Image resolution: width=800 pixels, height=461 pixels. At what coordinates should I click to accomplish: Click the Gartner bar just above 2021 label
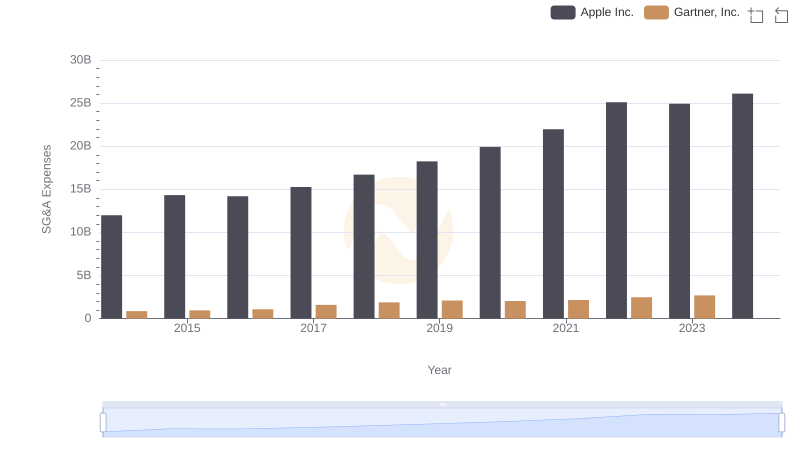pyautogui.click(x=579, y=310)
